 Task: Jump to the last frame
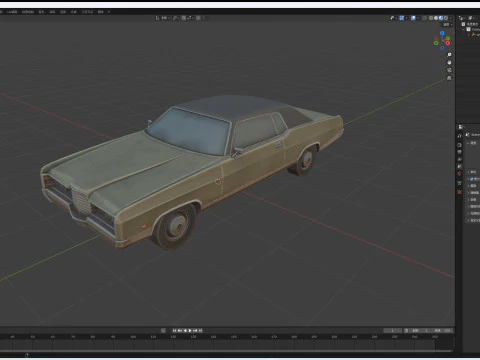pyautogui.click(x=200, y=331)
